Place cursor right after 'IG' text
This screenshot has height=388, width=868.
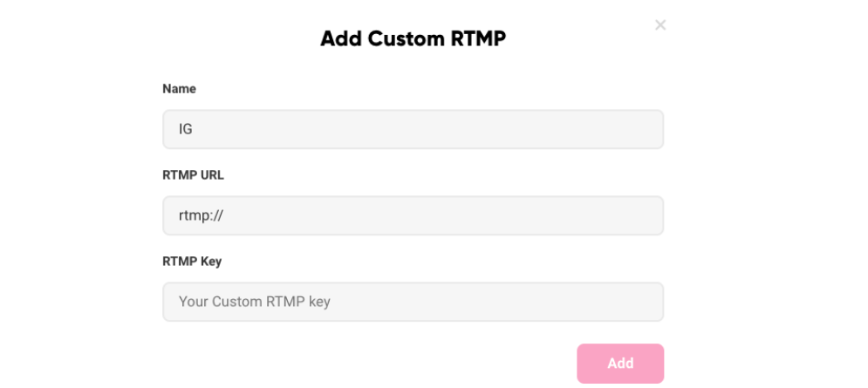point(194,130)
